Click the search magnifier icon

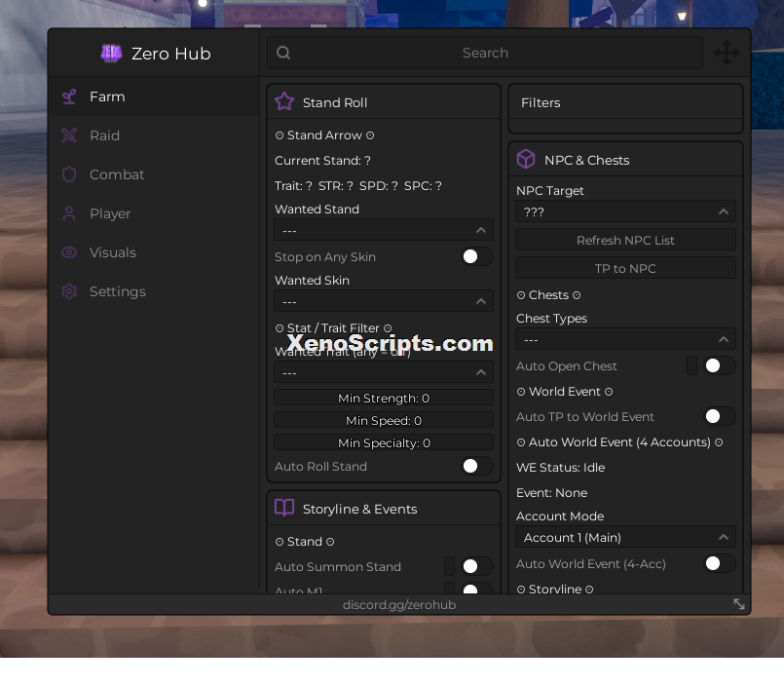[283, 53]
